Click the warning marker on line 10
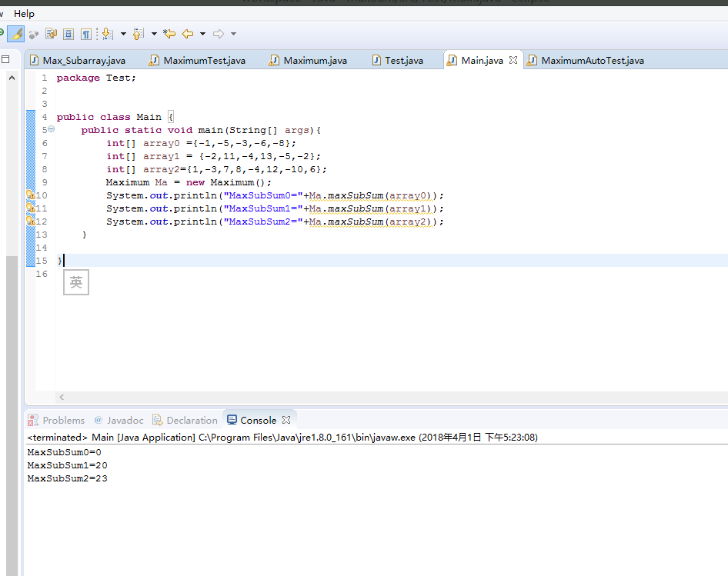Screen dimensions: 728x576 pyautogui.click(x=30, y=195)
